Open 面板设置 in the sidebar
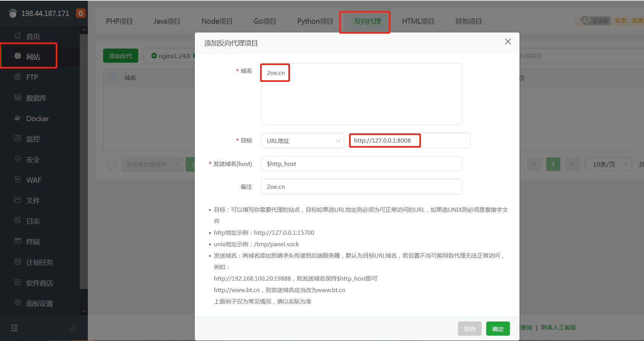The width and height of the screenshot is (644, 341). pyautogui.click(x=40, y=303)
